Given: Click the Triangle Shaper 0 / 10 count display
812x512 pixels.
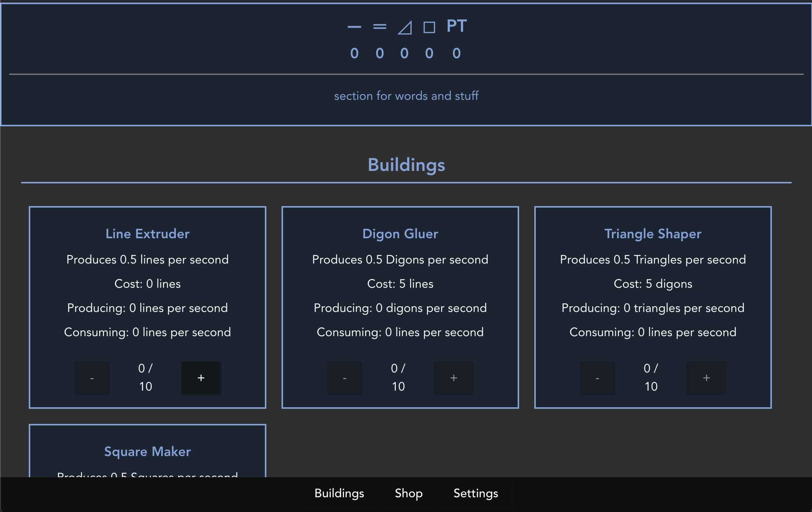Looking at the screenshot, I should [651, 377].
